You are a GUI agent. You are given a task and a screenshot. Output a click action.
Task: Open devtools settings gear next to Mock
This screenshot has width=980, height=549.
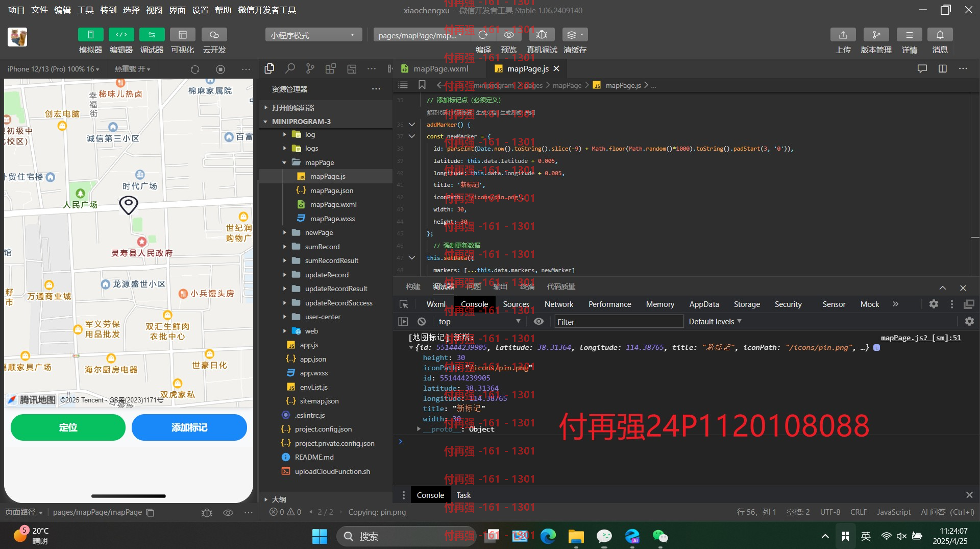[x=934, y=304]
